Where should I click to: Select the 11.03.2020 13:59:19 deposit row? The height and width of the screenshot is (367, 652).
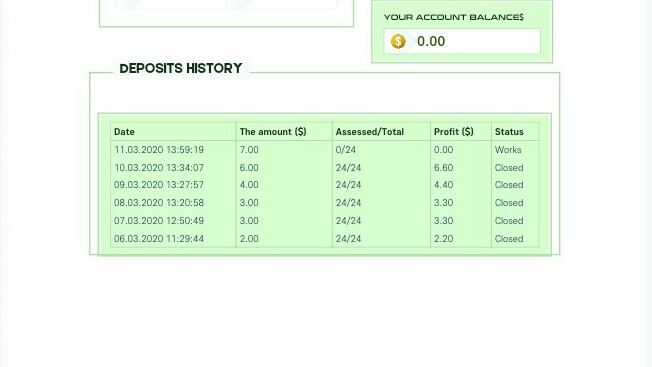(325, 150)
